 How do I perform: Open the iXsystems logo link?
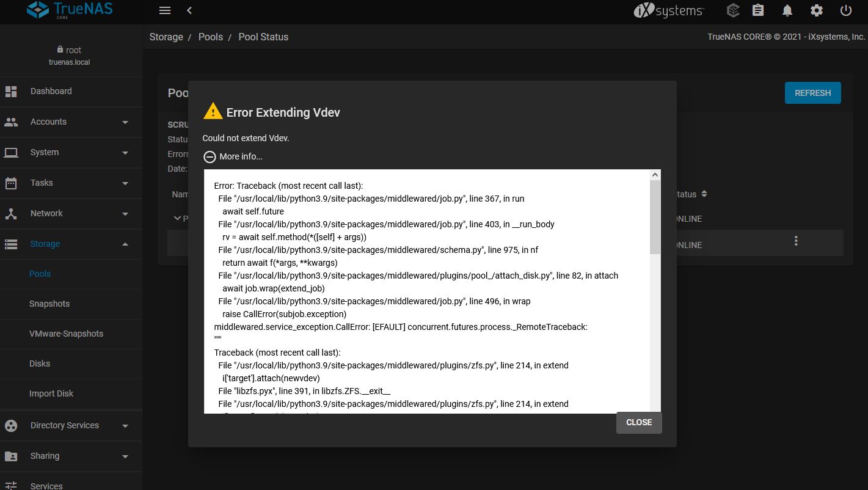pos(669,10)
